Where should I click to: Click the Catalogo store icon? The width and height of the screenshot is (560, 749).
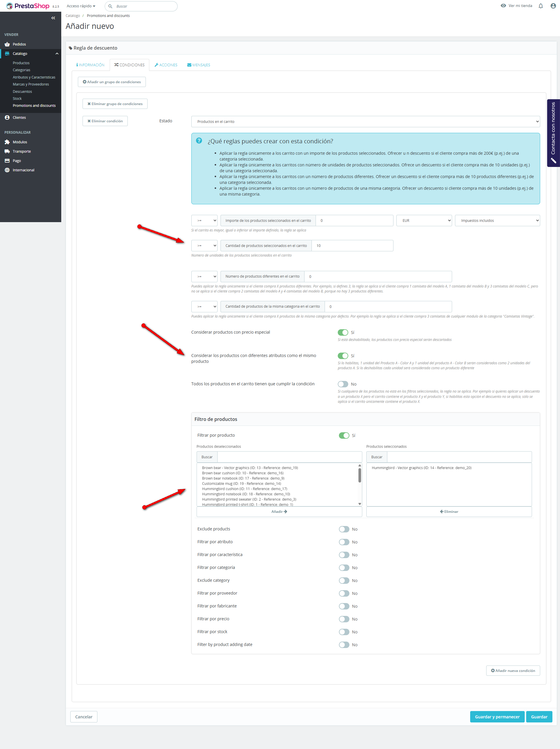(7, 53)
